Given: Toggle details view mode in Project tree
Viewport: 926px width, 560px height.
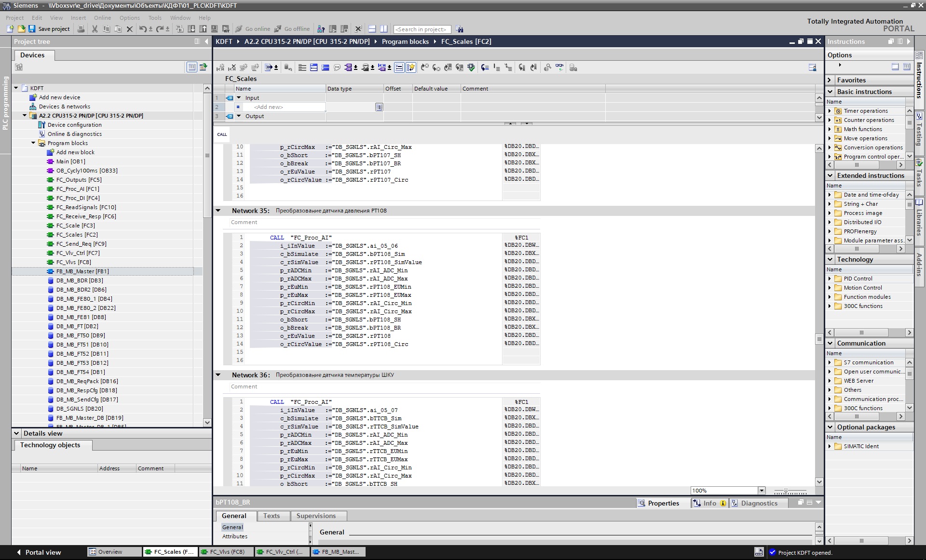Looking at the screenshot, I should pyautogui.click(x=192, y=67).
